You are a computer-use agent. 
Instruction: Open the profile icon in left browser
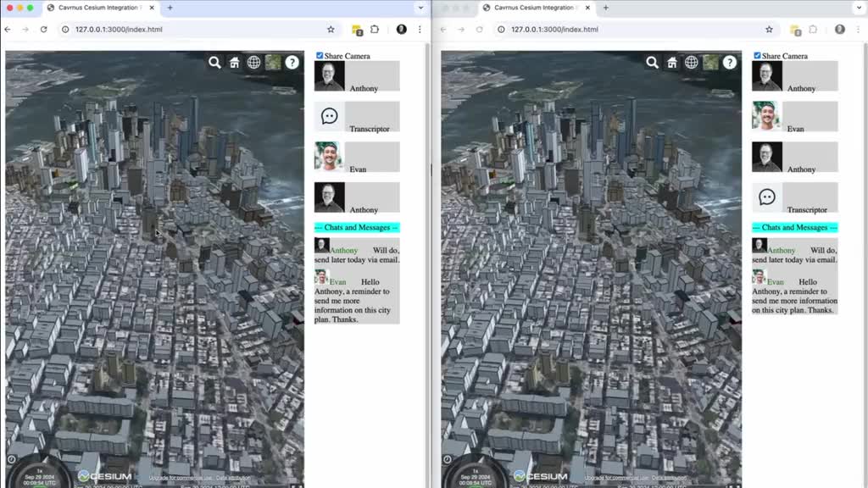coord(401,30)
